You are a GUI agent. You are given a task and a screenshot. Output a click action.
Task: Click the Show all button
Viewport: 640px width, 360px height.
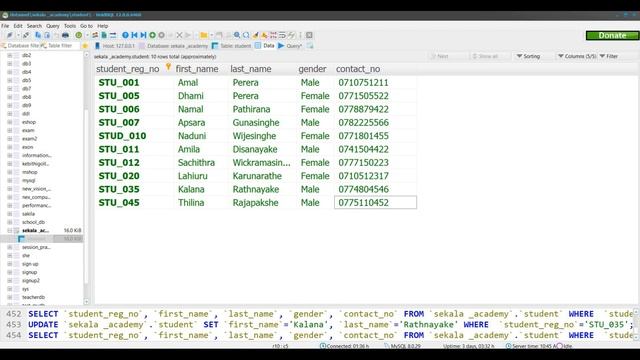coord(485,56)
